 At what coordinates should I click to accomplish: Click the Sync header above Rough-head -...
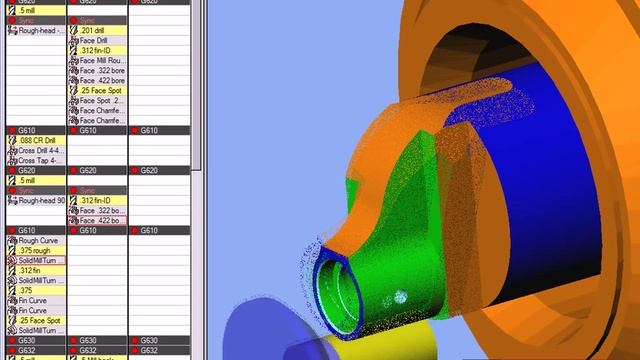pos(36,20)
